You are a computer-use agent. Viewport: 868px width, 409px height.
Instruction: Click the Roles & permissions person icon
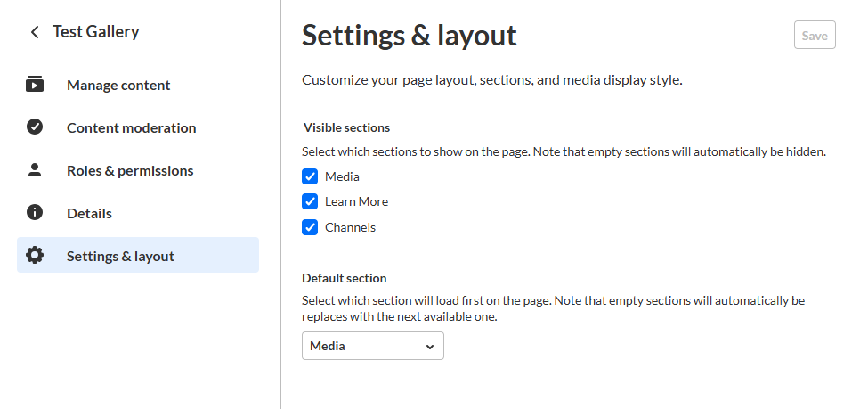(x=35, y=170)
